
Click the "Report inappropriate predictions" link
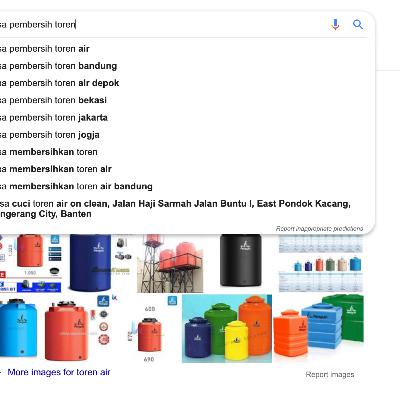click(x=319, y=229)
